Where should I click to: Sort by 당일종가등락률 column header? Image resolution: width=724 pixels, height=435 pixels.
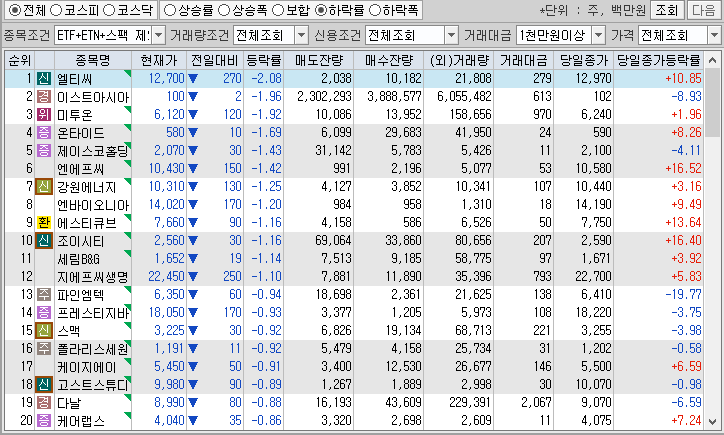(x=658, y=60)
